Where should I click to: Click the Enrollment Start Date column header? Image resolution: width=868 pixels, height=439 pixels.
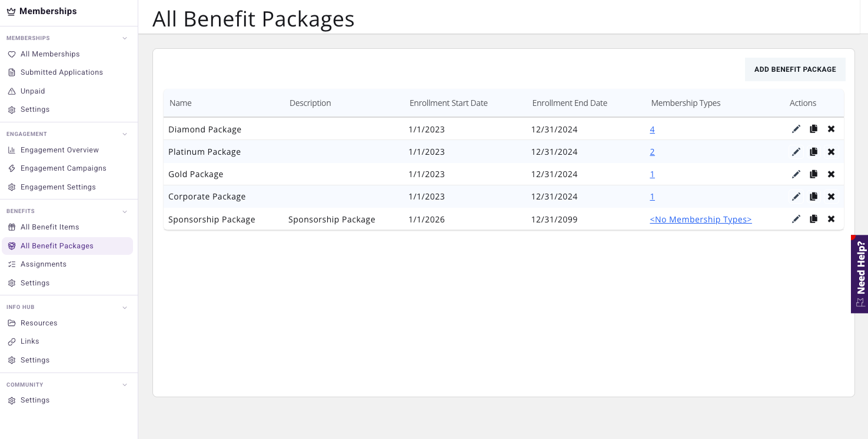tap(448, 103)
